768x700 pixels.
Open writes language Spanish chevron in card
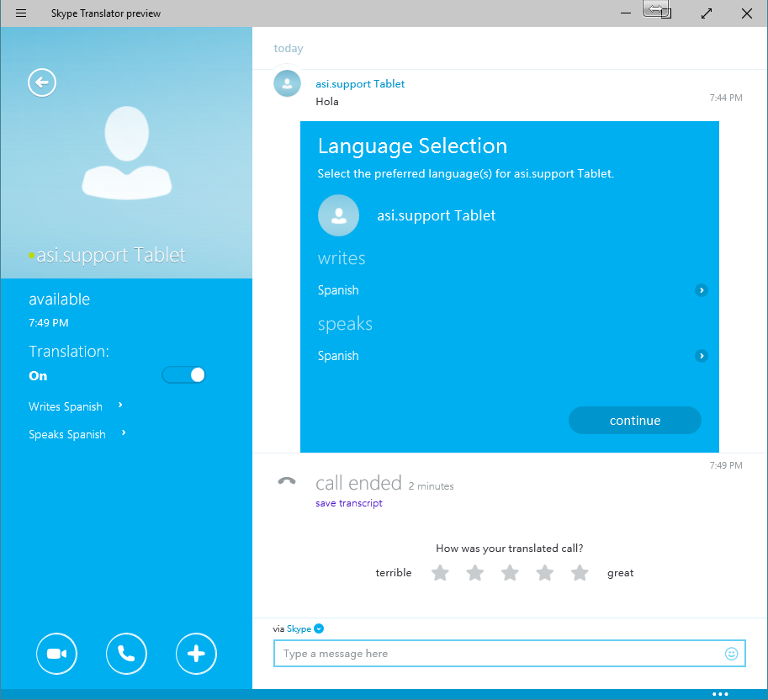tap(701, 290)
